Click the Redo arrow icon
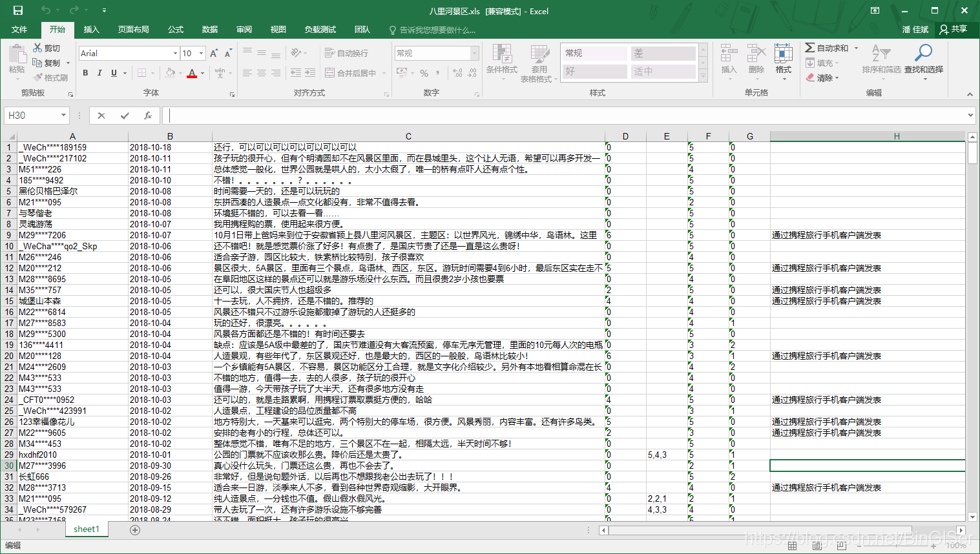Screen dimensions: 980x554 point(74,10)
